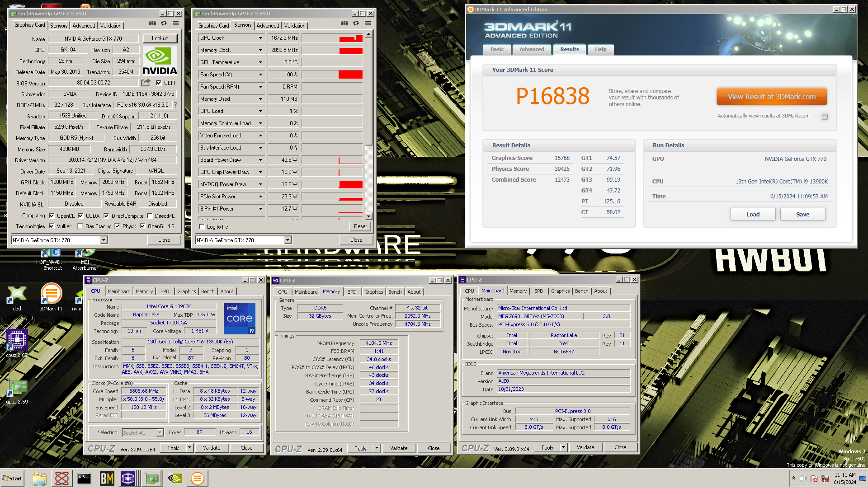This screenshot has height=488, width=868.
Task: Open the GPU selector dropdown in Sensors window
Action: (288, 240)
